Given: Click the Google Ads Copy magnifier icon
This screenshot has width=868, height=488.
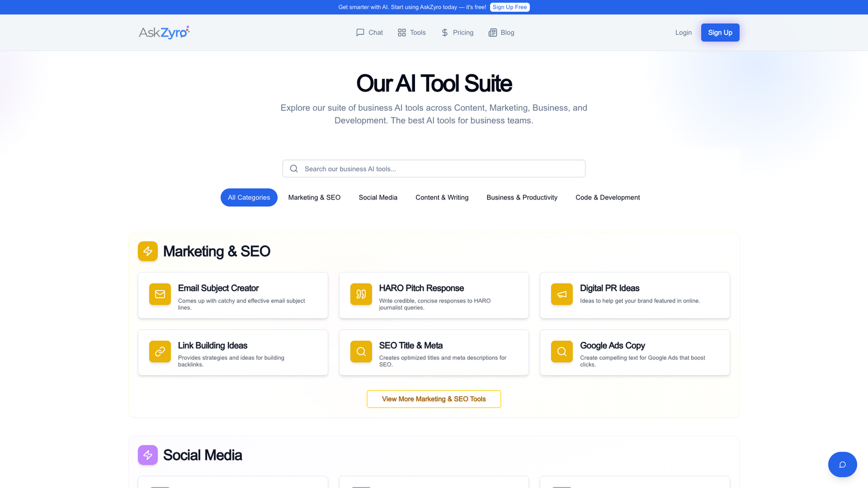Looking at the screenshot, I should click(562, 351).
